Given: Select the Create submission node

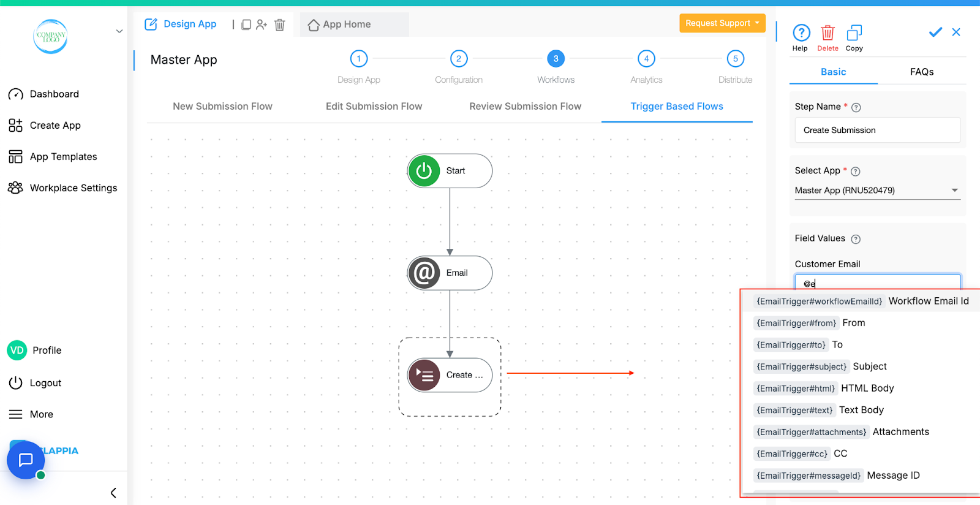Looking at the screenshot, I should (450, 375).
